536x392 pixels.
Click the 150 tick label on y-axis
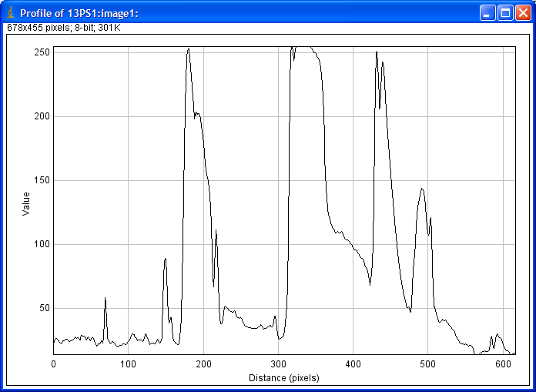click(x=41, y=180)
